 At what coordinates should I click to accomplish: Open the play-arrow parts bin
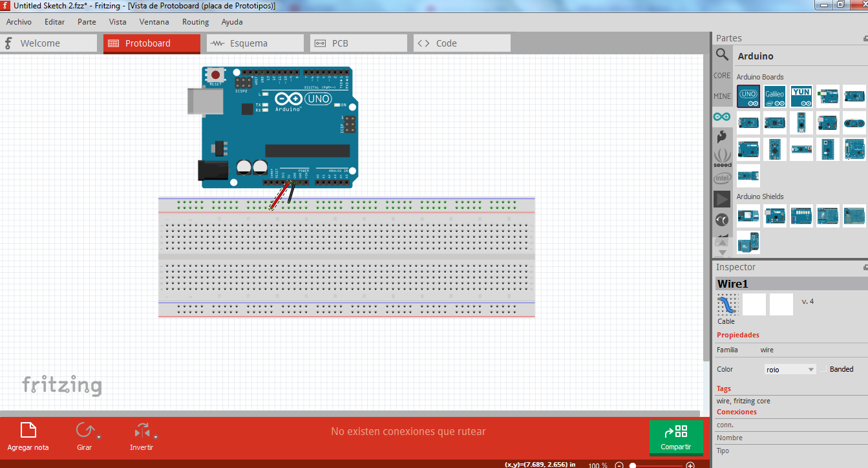[722, 199]
